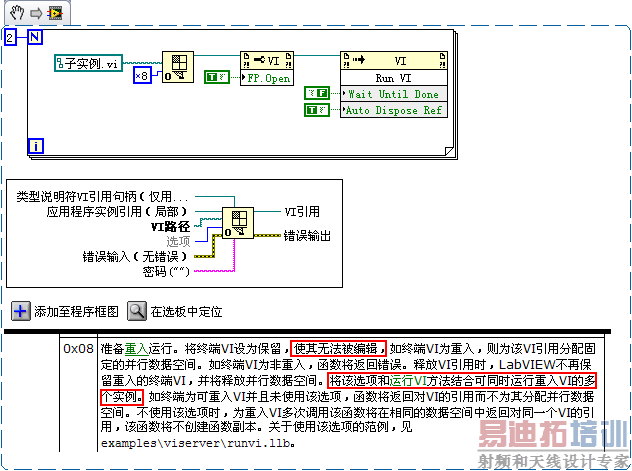
Task: Click the arrow icon in top toolbar
Action: click(x=36, y=13)
